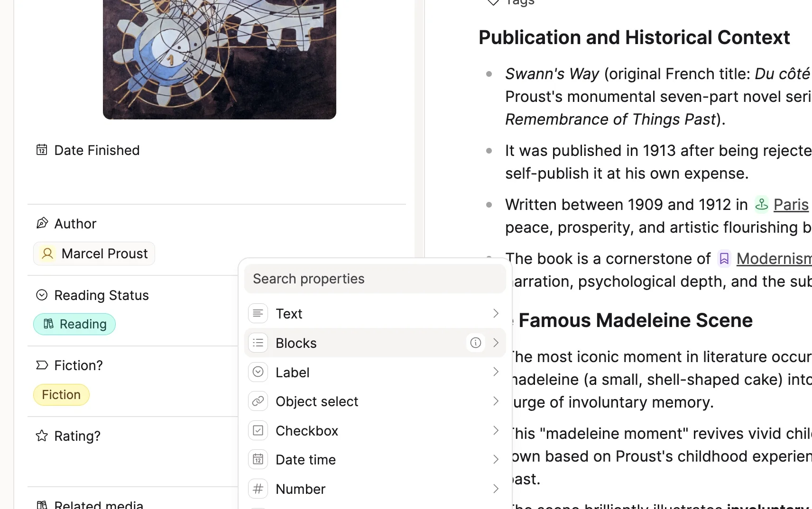Choose the Checkbox property type
This screenshot has width=812, height=509.
point(375,430)
